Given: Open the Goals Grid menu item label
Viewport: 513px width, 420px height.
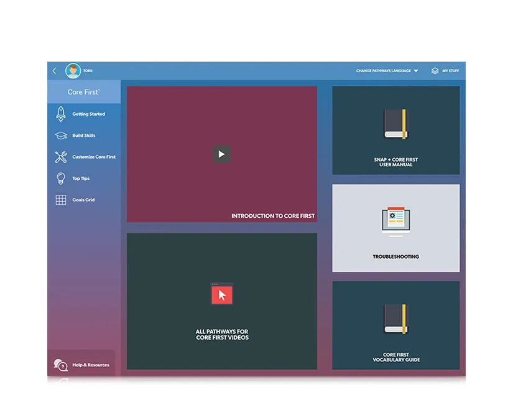Looking at the screenshot, I should [83, 200].
